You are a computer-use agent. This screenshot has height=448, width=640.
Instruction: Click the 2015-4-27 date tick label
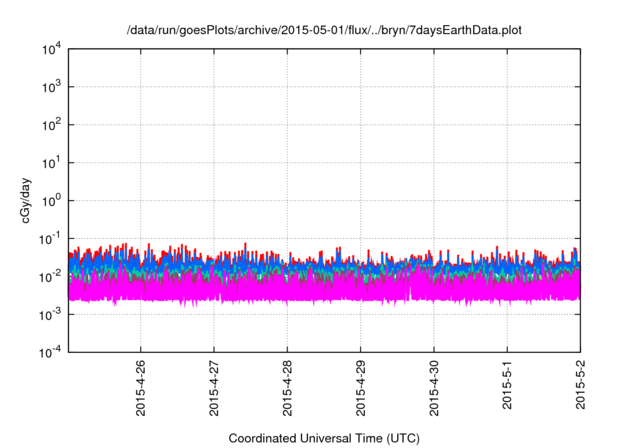tap(214, 388)
